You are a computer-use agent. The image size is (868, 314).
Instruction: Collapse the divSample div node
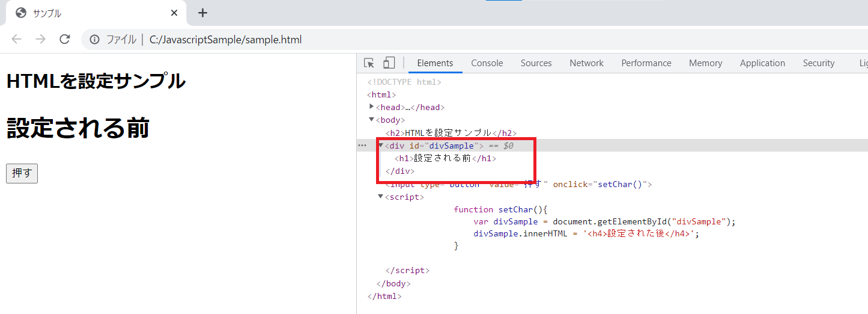(381, 145)
